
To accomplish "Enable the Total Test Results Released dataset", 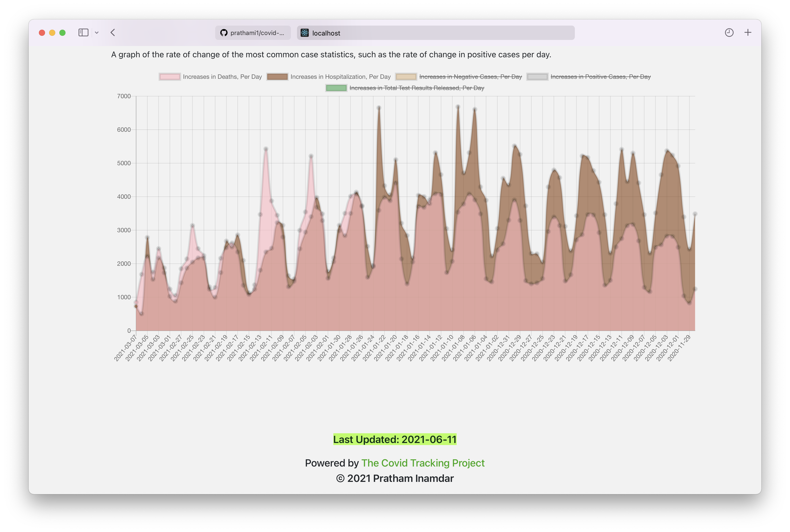I will (x=416, y=88).
